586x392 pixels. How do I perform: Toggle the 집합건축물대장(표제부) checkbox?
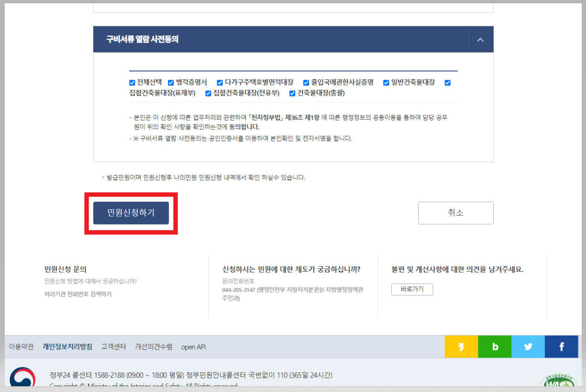448,83
